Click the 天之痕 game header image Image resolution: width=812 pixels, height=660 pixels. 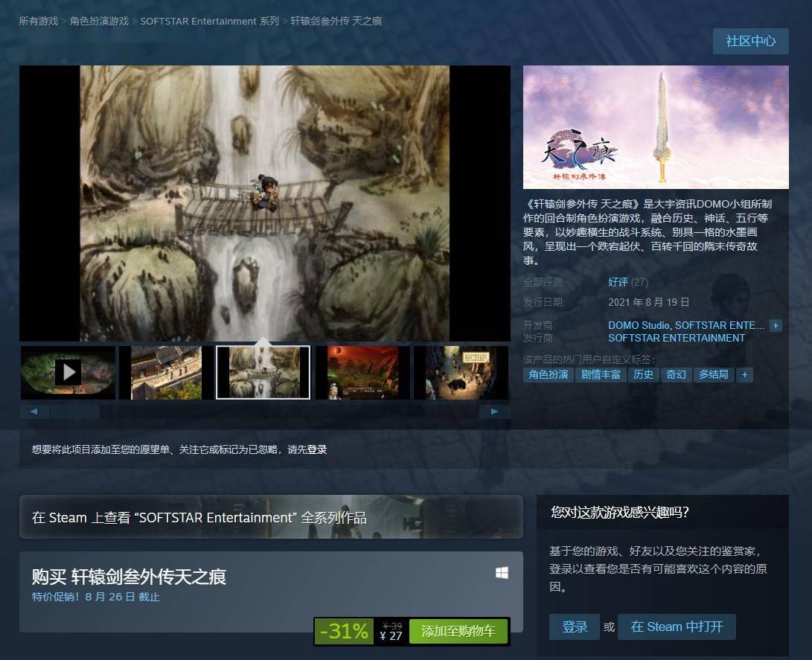(x=656, y=127)
